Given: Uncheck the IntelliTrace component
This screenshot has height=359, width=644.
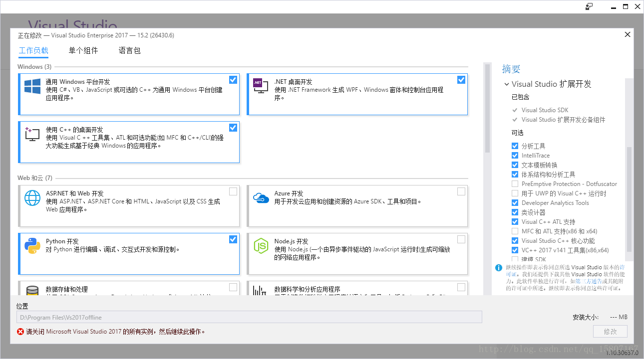Looking at the screenshot, I should click(515, 156).
